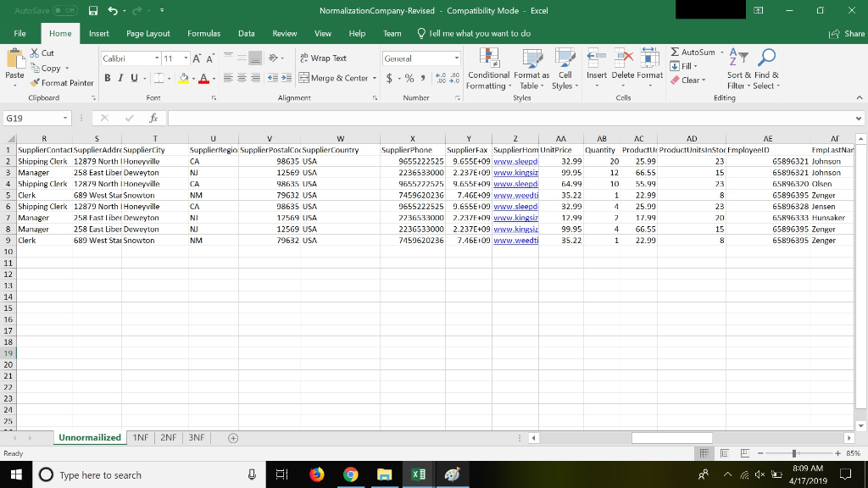
Task: Select the Format Painter tool
Action: pos(62,83)
